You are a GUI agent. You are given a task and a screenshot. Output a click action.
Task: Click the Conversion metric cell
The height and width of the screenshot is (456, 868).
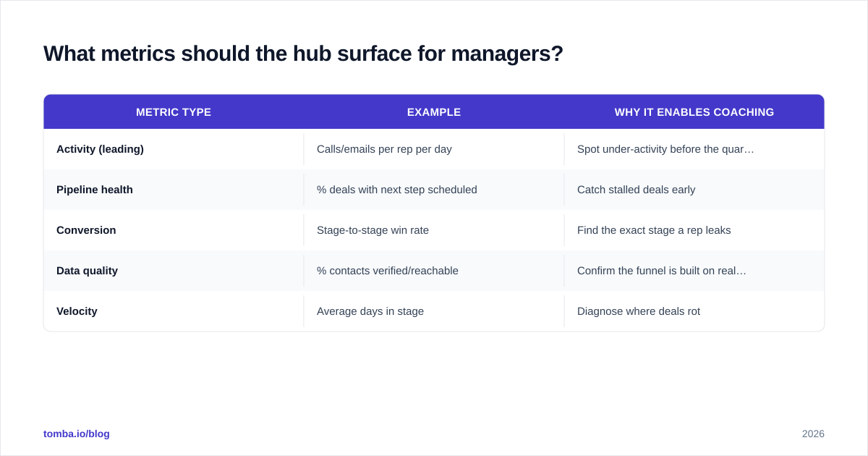[x=174, y=230]
